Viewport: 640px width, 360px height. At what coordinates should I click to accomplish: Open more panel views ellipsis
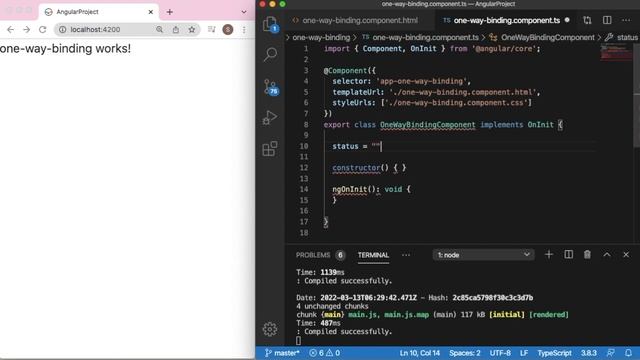pos(406,255)
